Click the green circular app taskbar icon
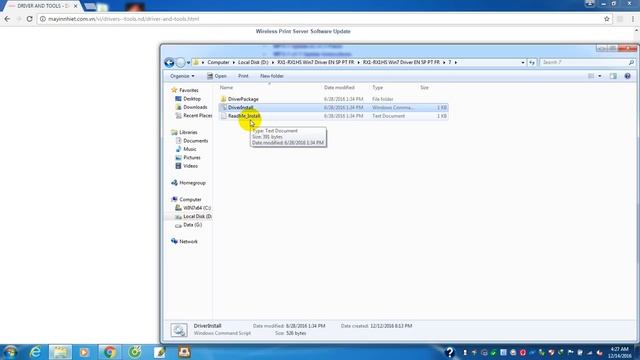 (135, 352)
